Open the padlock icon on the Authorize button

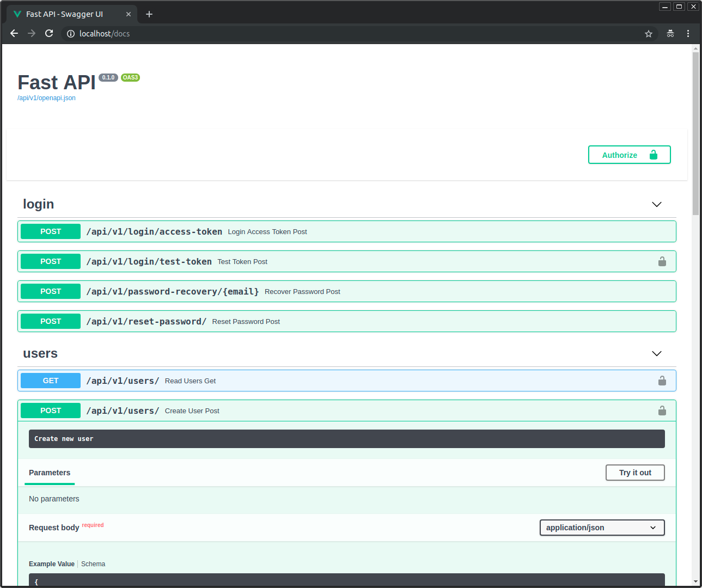(x=653, y=155)
